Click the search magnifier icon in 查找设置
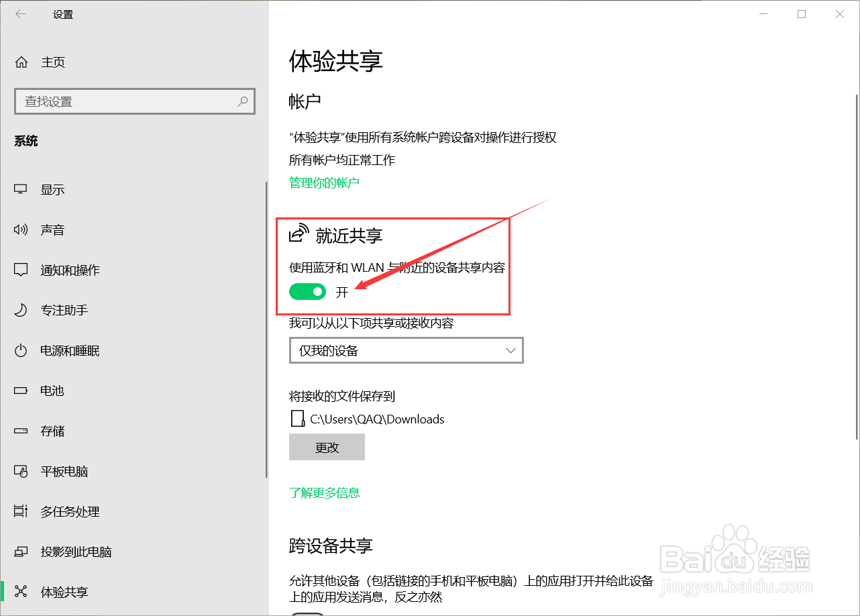Screen dimensions: 860x616 243,101
